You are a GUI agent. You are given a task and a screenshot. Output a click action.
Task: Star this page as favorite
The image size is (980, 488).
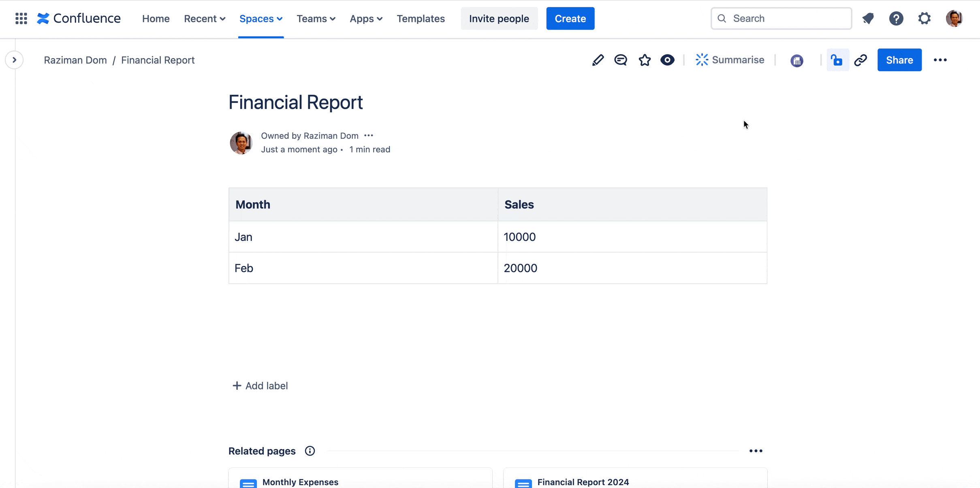tap(645, 60)
